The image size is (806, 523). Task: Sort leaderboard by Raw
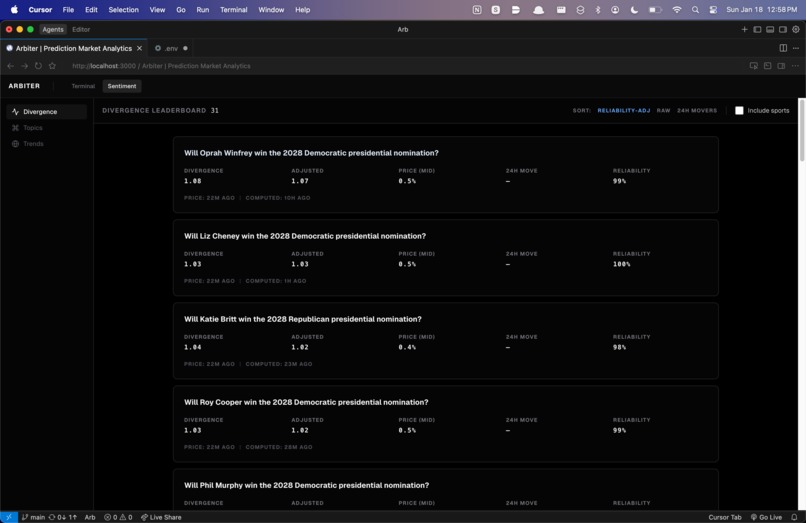click(x=663, y=111)
